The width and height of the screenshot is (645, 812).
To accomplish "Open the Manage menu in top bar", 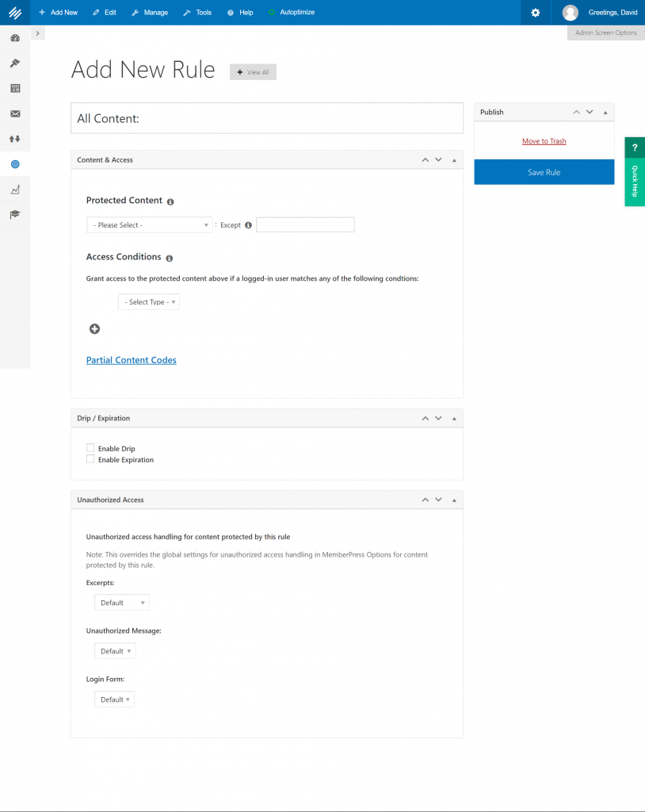I will pos(150,13).
